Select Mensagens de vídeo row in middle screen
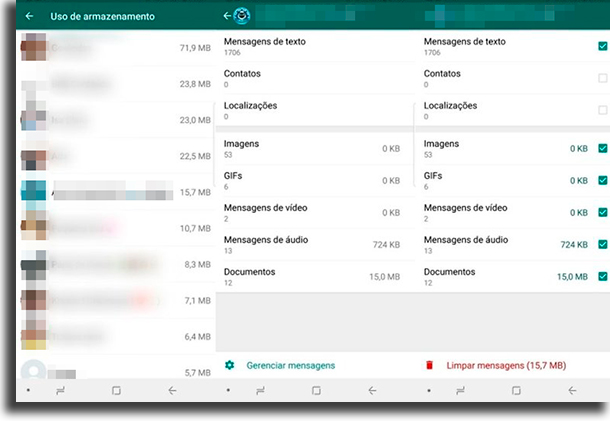Screen dimensions: 610x421 [x=315, y=212]
